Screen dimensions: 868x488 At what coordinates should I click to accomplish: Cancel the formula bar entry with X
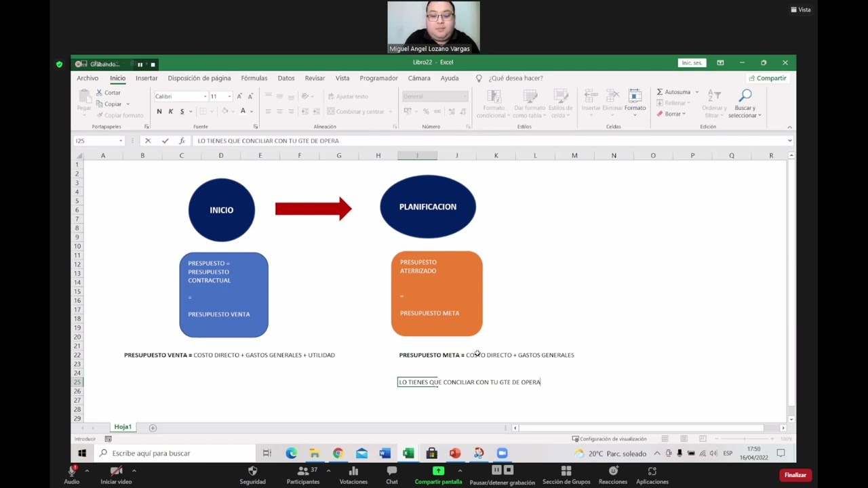[x=148, y=141]
